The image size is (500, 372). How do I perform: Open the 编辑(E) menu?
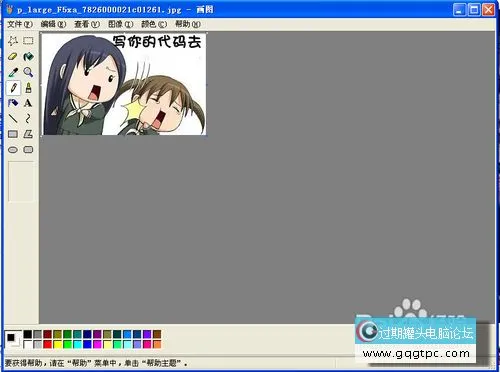click(x=53, y=24)
